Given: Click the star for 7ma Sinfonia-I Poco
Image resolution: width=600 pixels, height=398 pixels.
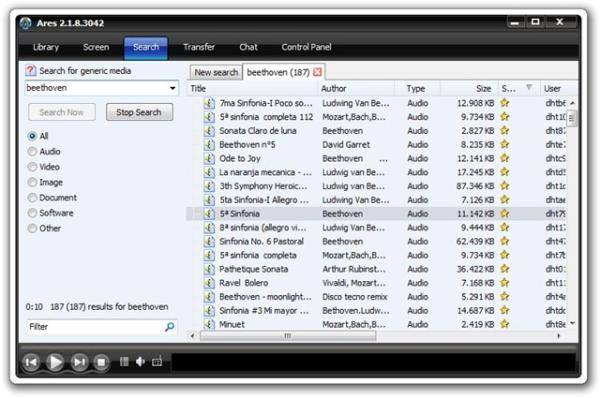Looking at the screenshot, I should (505, 103).
